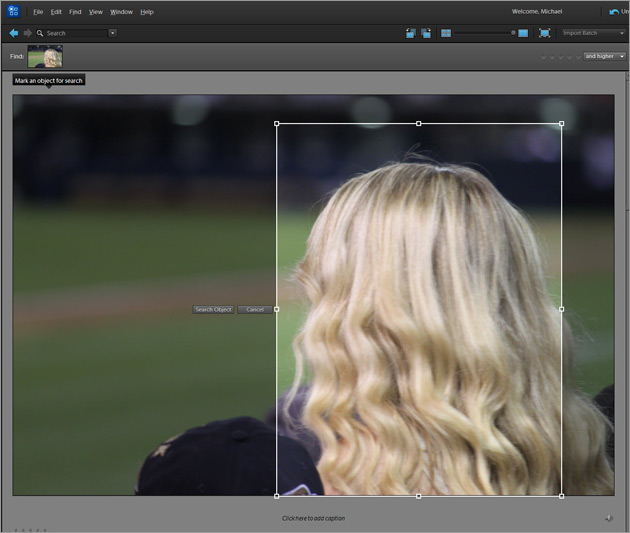Click the rotate right icon
The image size is (630, 533).
(x=426, y=33)
